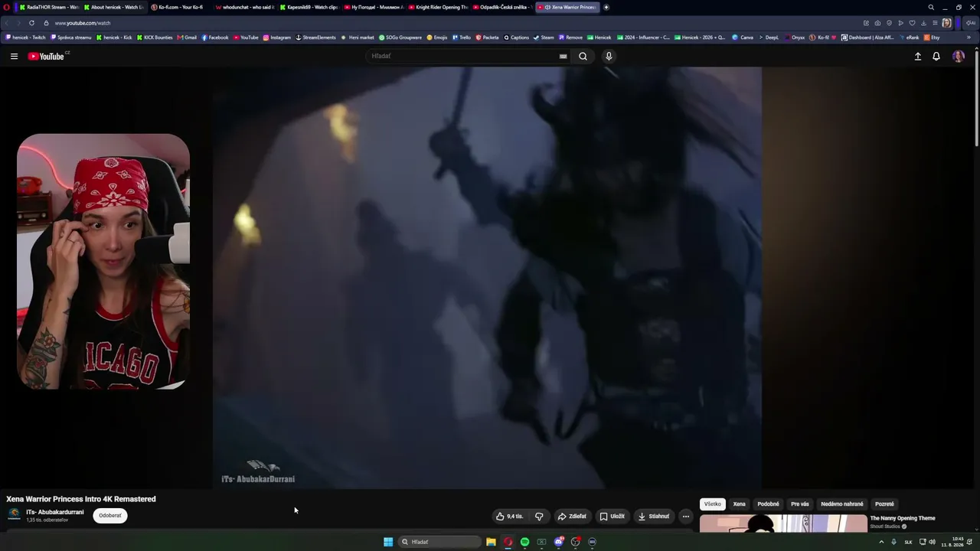Click the Xena video player area
The image size is (980, 551).
coord(487,278)
